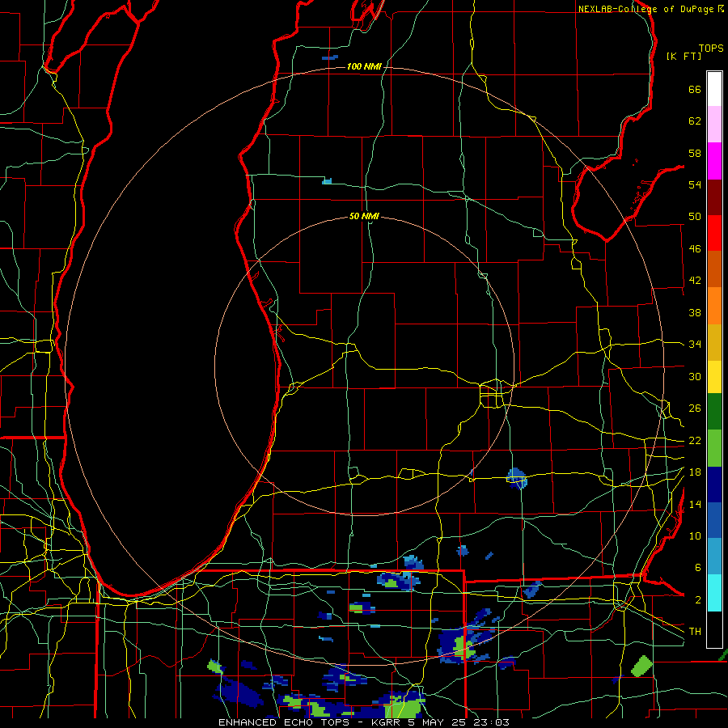The height and width of the screenshot is (728, 728).
Task: Click the '46' legend value
Action: 695,249
